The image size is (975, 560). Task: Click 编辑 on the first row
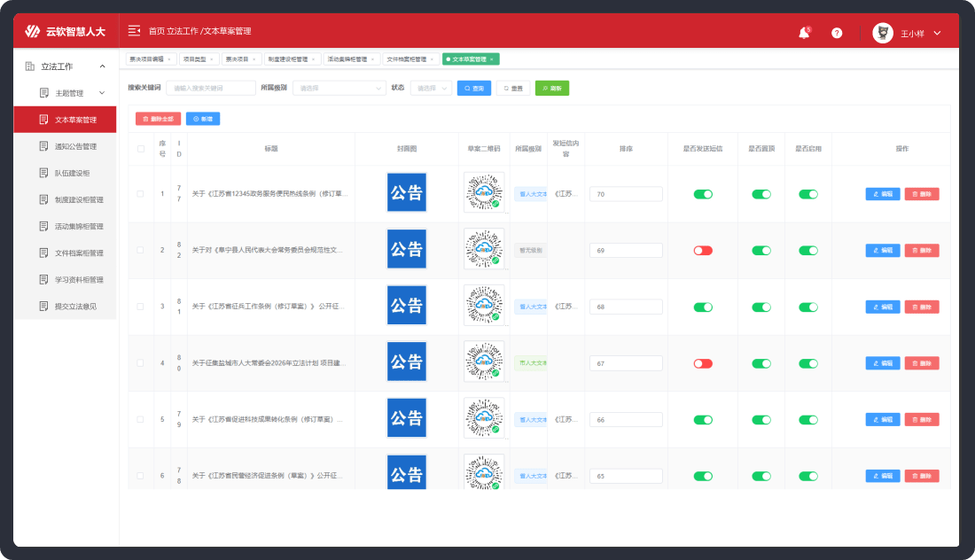point(881,193)
